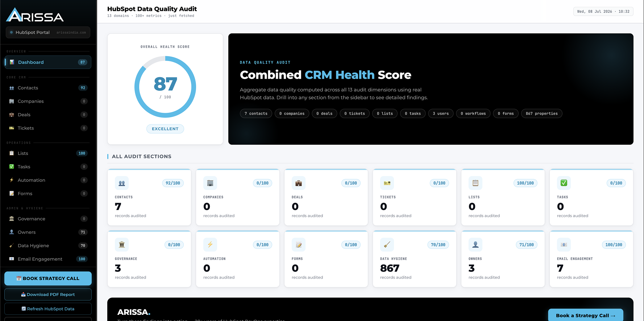Image resolution: width=644 pixels, height=321 pixels.
Task: Click the date and time chip in header
Action: pos(603,12)
